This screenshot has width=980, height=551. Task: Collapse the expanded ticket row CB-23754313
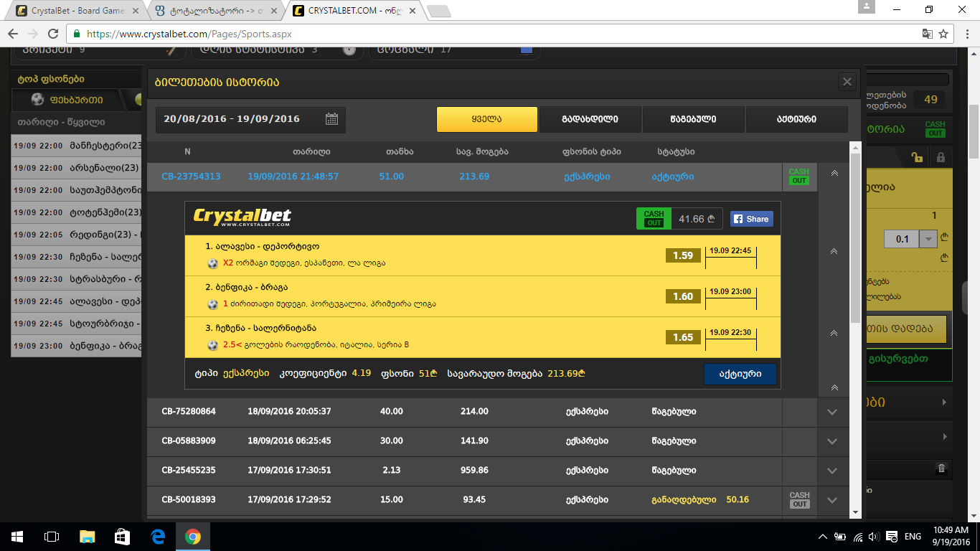pos(833,174)
